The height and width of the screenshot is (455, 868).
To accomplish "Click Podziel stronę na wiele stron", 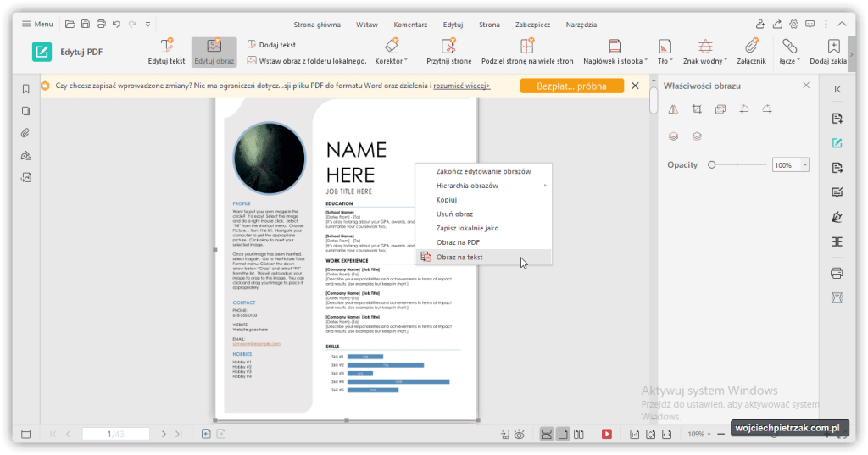I will click(527, 52).
